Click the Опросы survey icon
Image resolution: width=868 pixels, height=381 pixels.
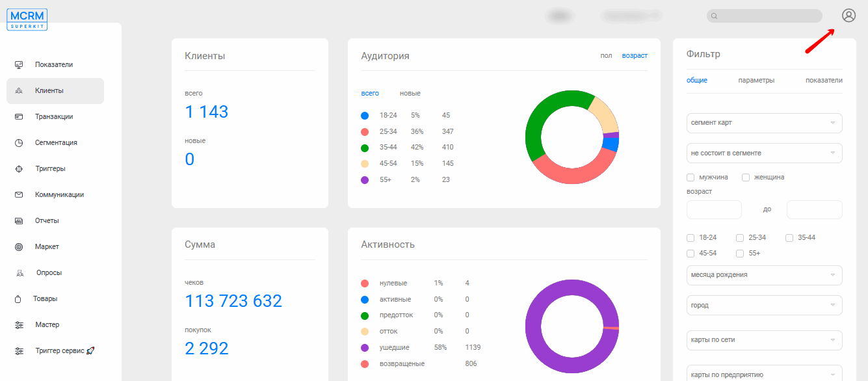[x=20, y=273]
